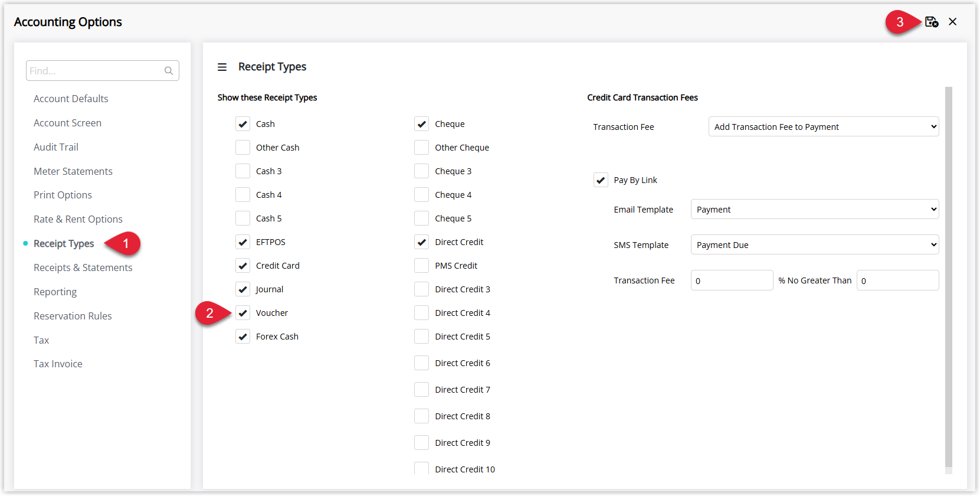
Task: Tick the Cash 3 checkbox
Action: click(242, 171)
